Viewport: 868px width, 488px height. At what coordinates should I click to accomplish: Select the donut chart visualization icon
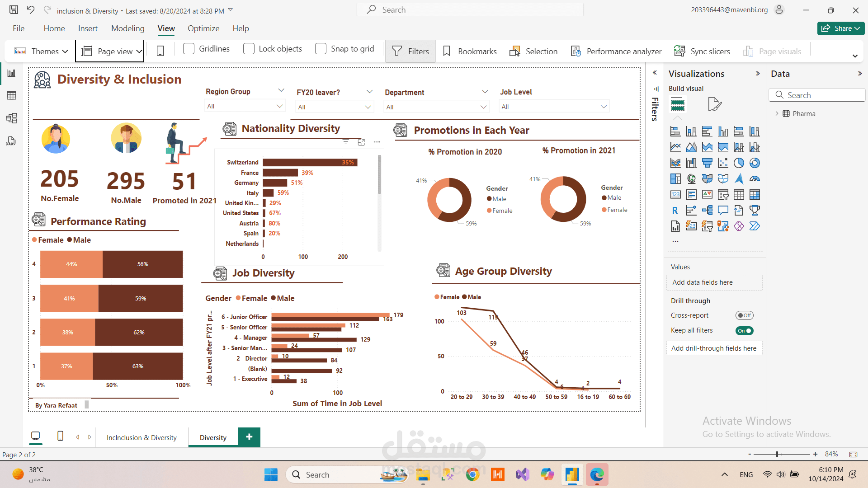755,163
